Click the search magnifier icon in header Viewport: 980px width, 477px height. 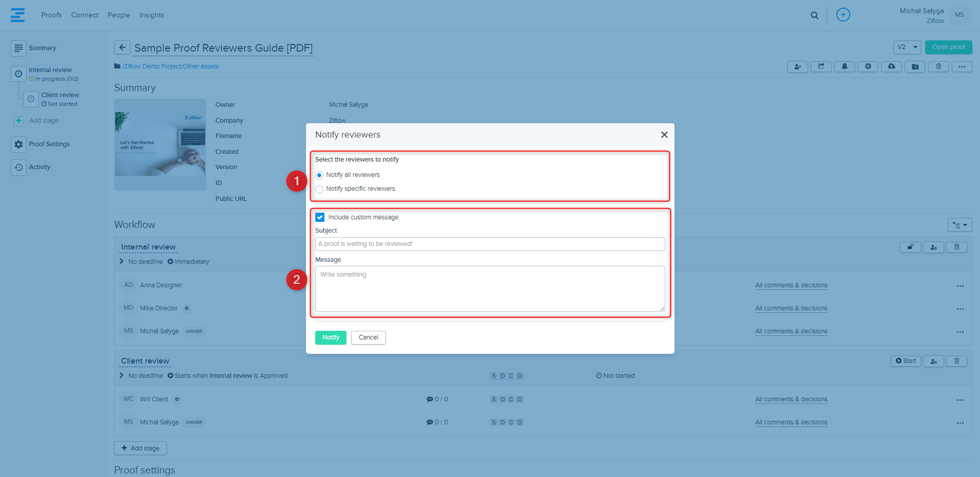814,15
